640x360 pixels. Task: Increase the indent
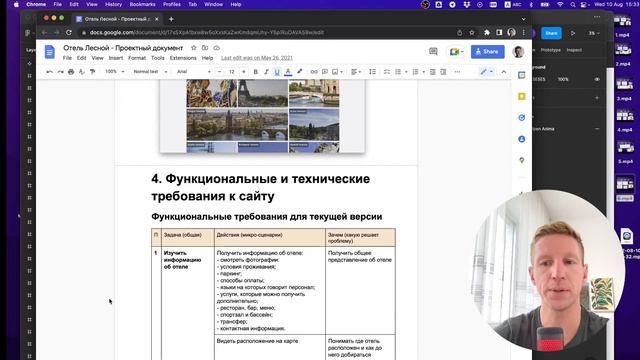point(443,72)
